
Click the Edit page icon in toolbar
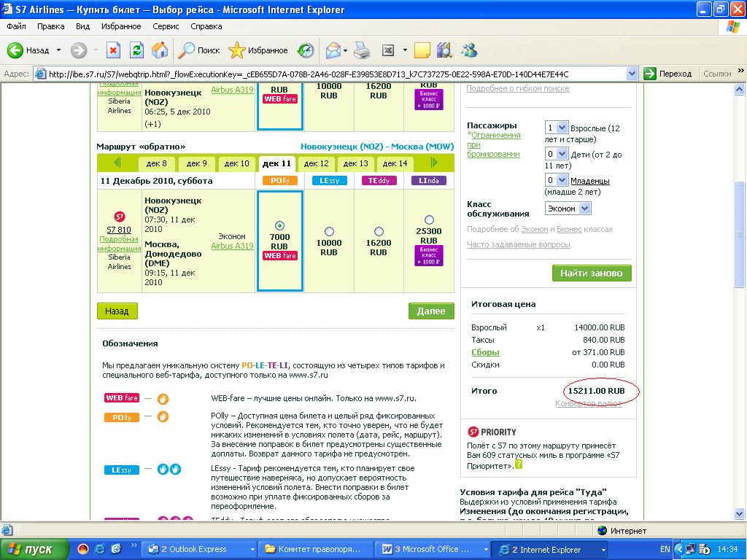pyautogui.click(x=388, y=50)
